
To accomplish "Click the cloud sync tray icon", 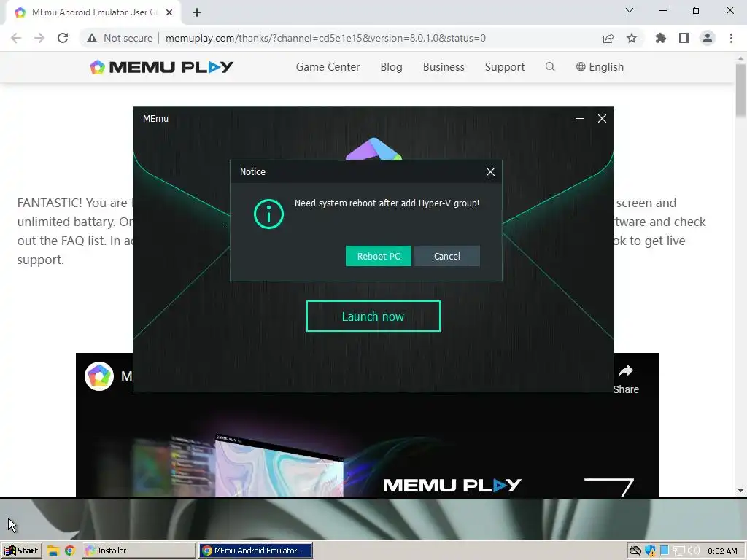I will 635,551.
